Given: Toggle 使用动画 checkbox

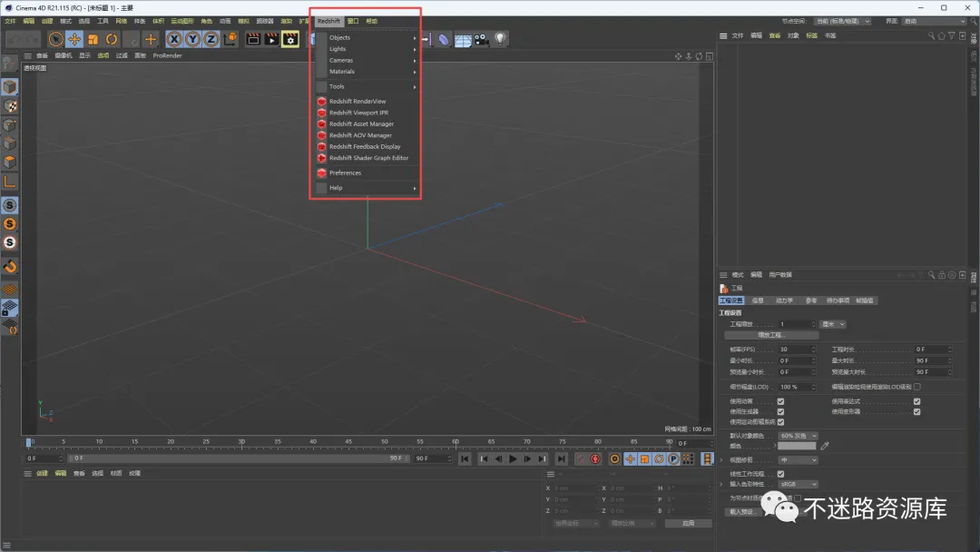Looking at the screenshot, I should click(780, 401).
